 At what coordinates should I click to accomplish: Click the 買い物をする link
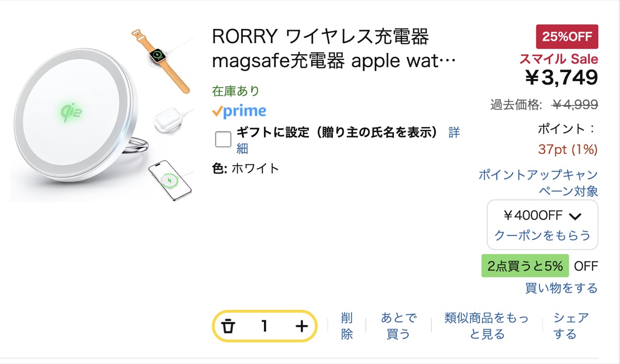[561, 288]
